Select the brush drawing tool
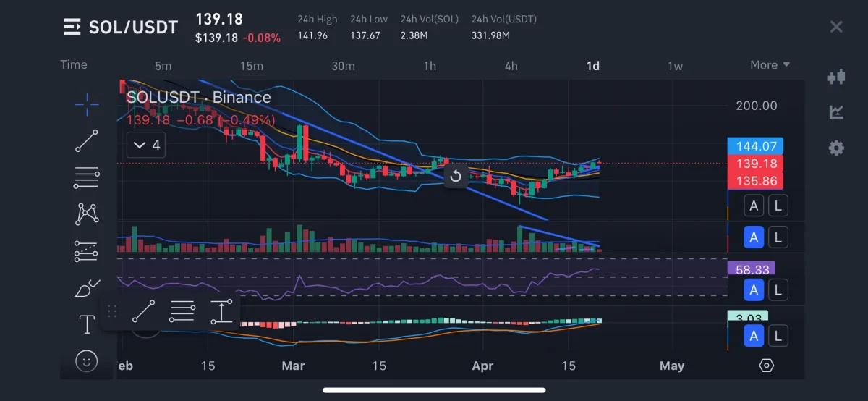 (87, 288)
